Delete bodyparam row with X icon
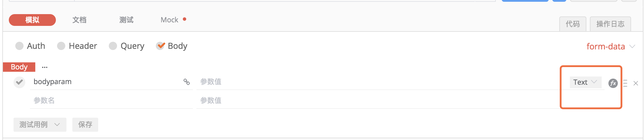Viewport: 644px width, 140px height. click(x=636, y=83)
